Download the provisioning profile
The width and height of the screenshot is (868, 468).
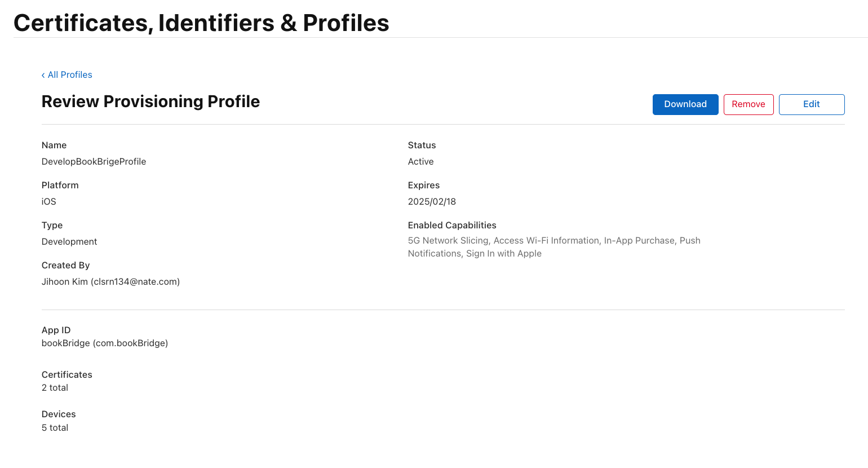coord(685,104)
